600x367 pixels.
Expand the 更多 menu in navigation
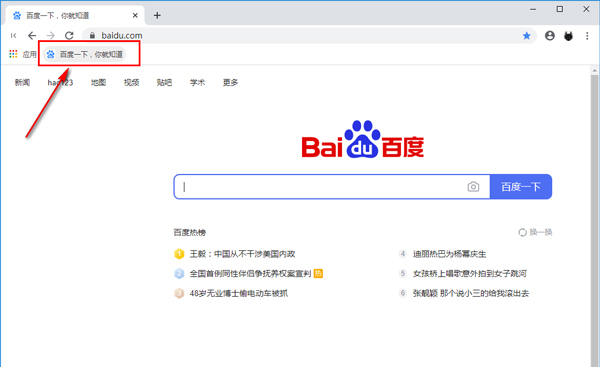point(230,82)
